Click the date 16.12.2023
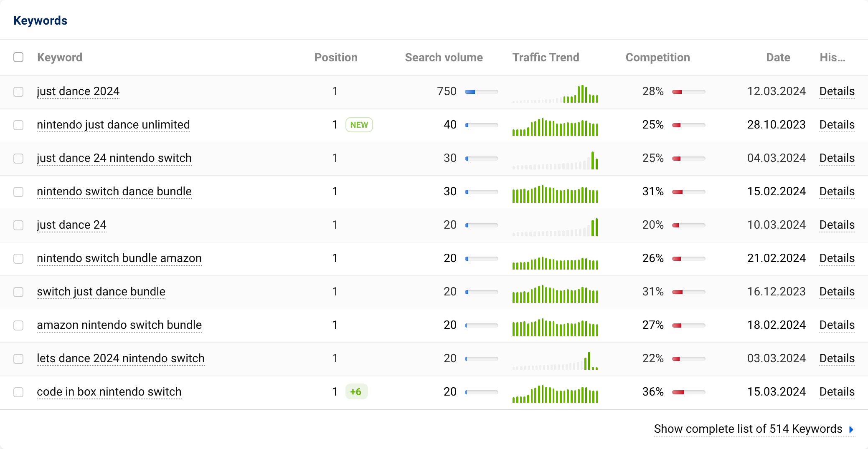Image resolution: width=868 pixels, height=449 pixels. coord(777,292)
